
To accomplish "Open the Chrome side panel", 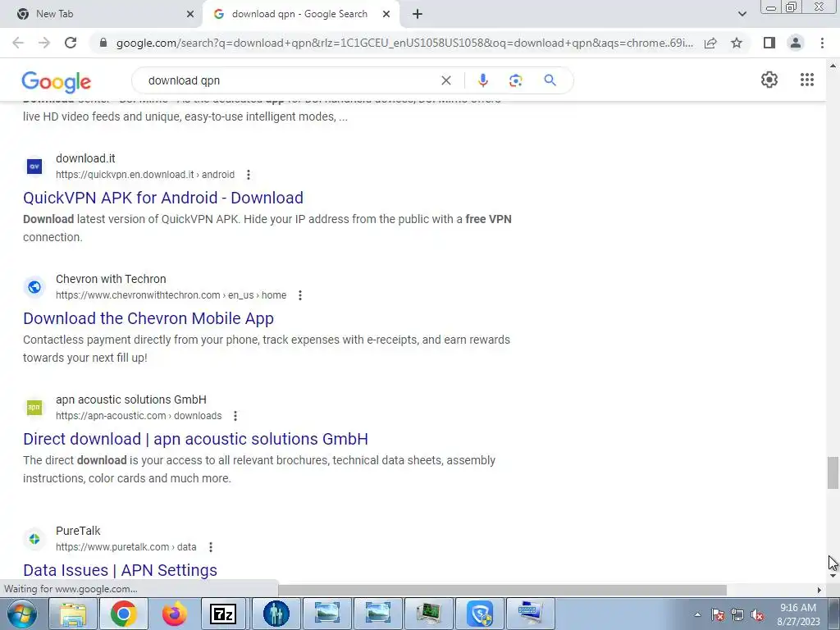I will tap(769, 43).
